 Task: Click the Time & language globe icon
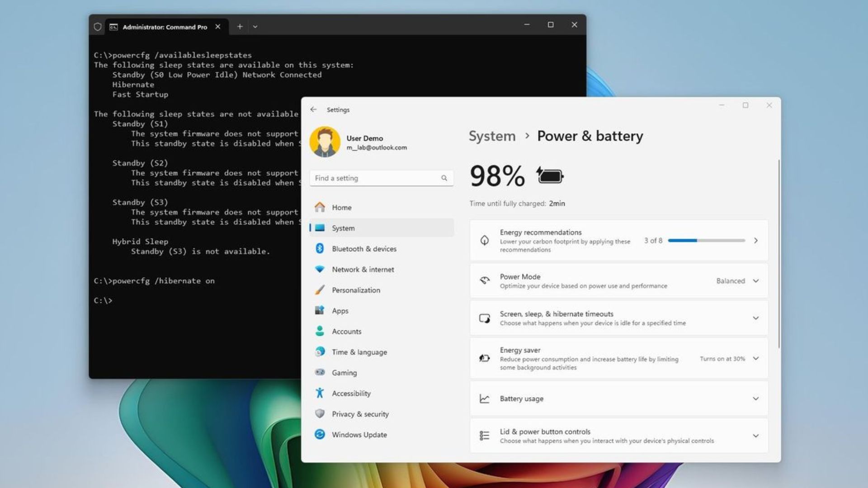(320, 352)
